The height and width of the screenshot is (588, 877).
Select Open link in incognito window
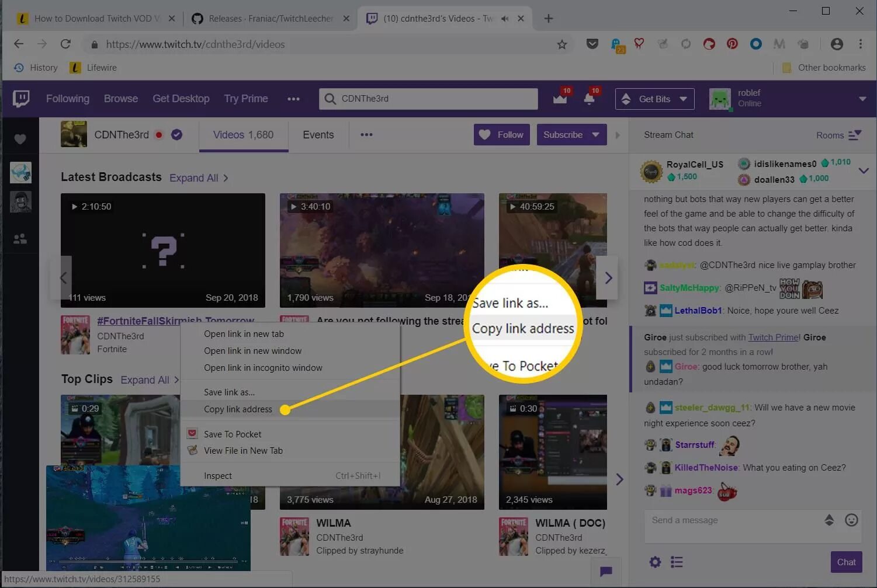click(290, 368)
